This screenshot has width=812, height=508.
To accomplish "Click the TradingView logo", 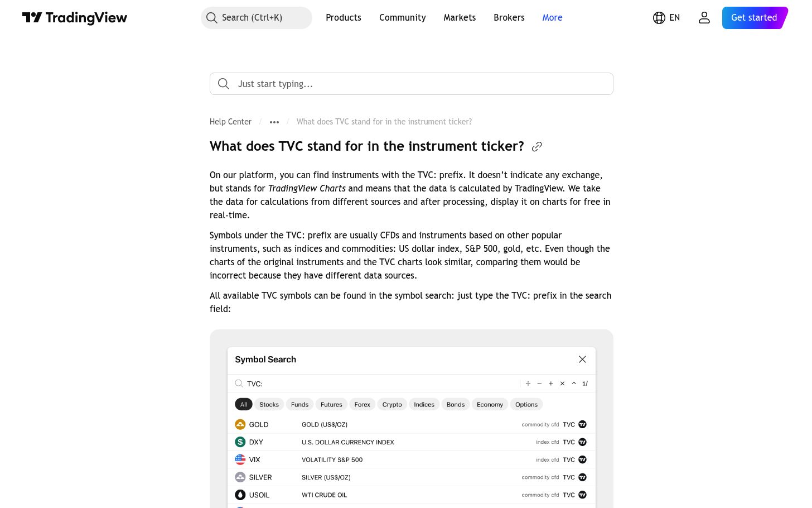I will pyautogui.click(x=75, y=18).
